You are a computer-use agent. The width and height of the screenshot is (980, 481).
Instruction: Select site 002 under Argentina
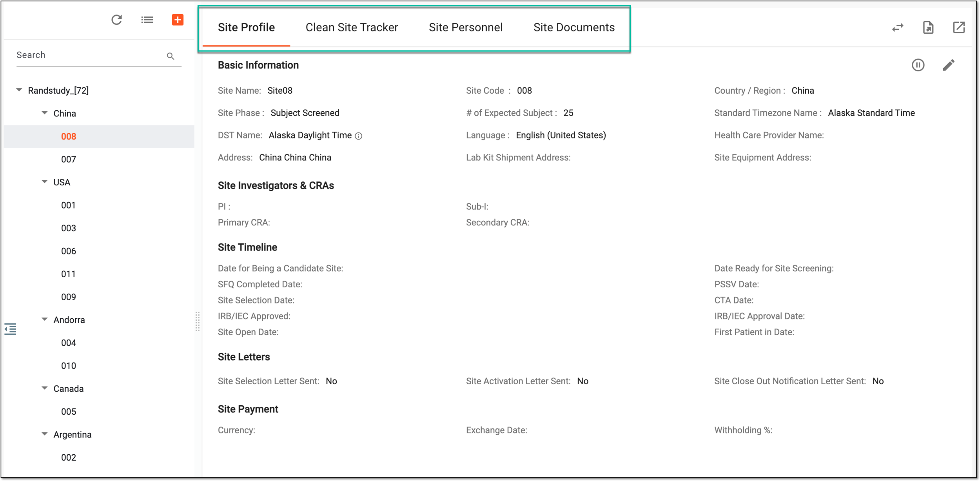(x=69, y=457)
